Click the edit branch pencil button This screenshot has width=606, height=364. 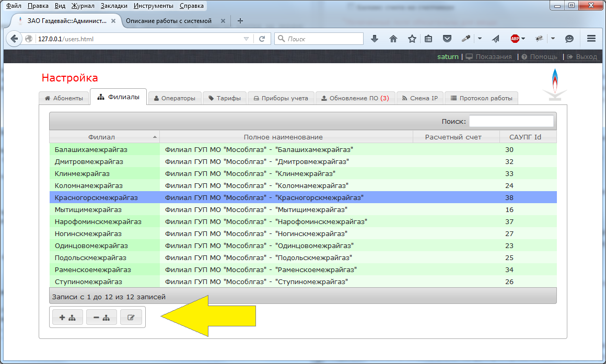[131, 318]
